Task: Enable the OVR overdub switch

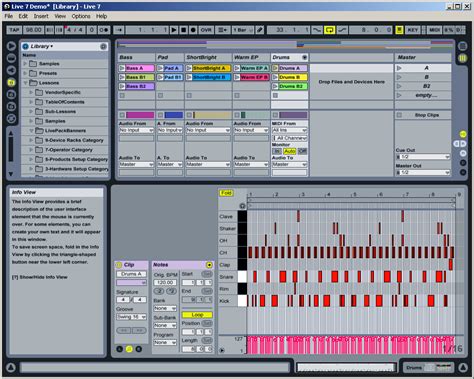Action: click(x=206, y=30)
